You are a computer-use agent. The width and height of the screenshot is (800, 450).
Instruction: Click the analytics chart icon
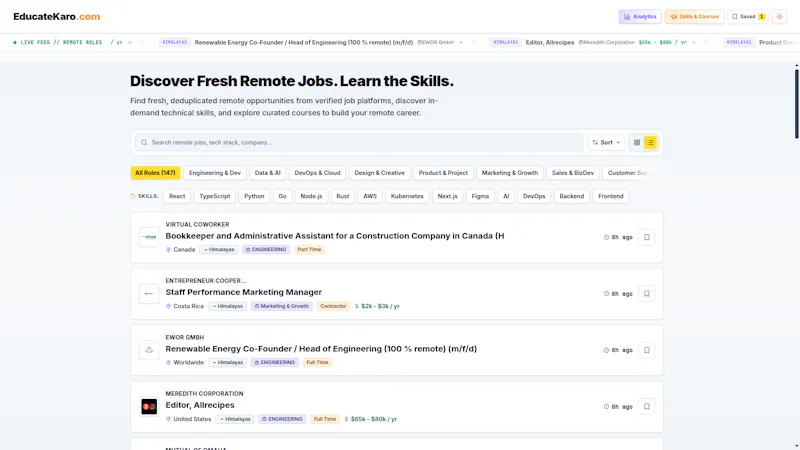pos(627,17)
